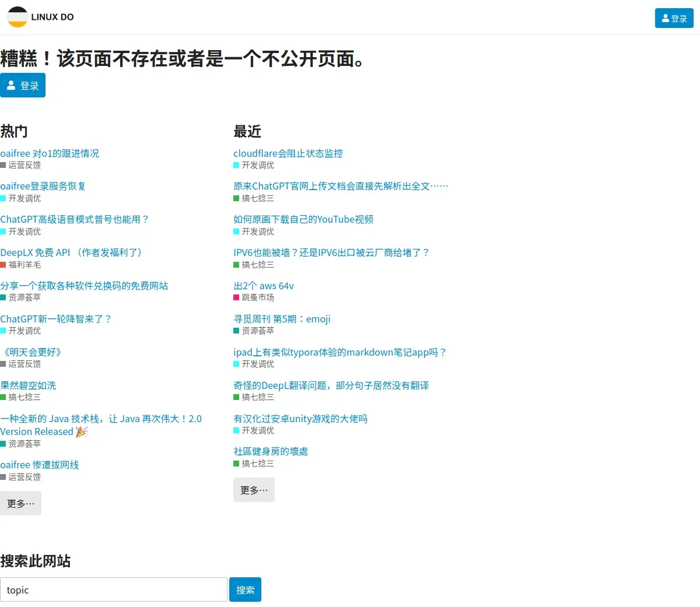700x607 pixels.
Task: Open topic DeepLX 免费 API
Action: pyautogui.click(x=73, y=252)
